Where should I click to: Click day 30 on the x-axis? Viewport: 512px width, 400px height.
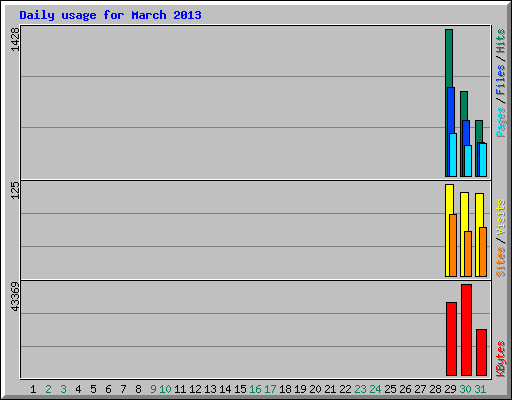point(465,389)
